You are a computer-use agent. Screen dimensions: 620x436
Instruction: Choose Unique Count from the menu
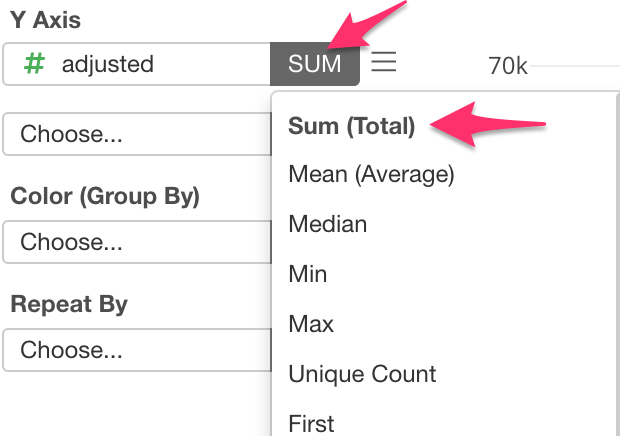coord(362,374)
